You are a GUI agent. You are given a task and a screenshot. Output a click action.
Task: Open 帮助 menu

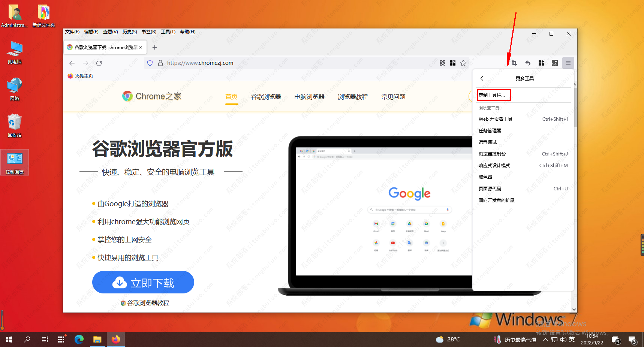(x=188, y=32)
